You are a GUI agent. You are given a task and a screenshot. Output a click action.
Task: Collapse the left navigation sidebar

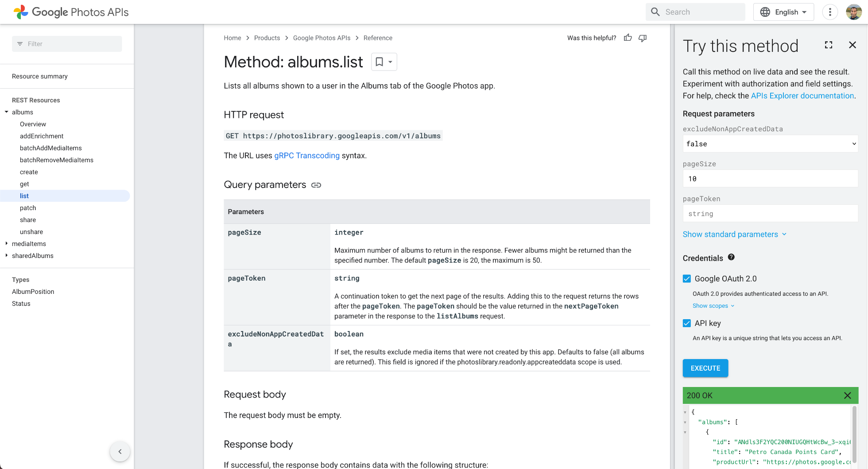click(x=120, y=452)
